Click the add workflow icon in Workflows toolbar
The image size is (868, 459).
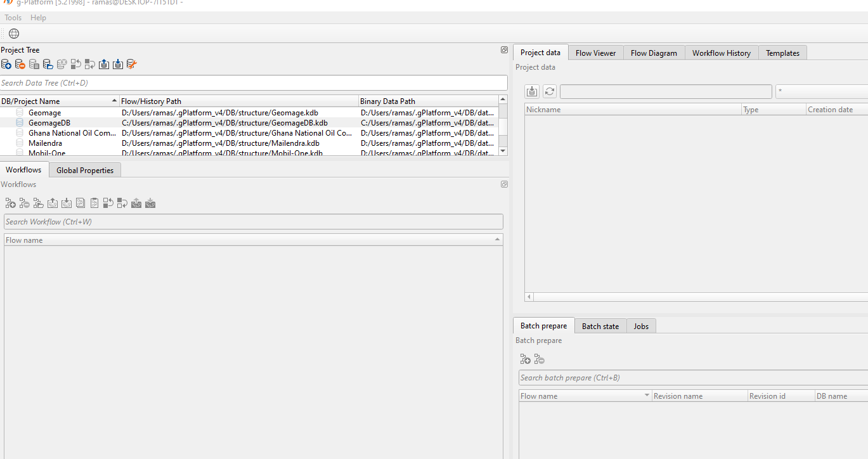pos(11,204)
